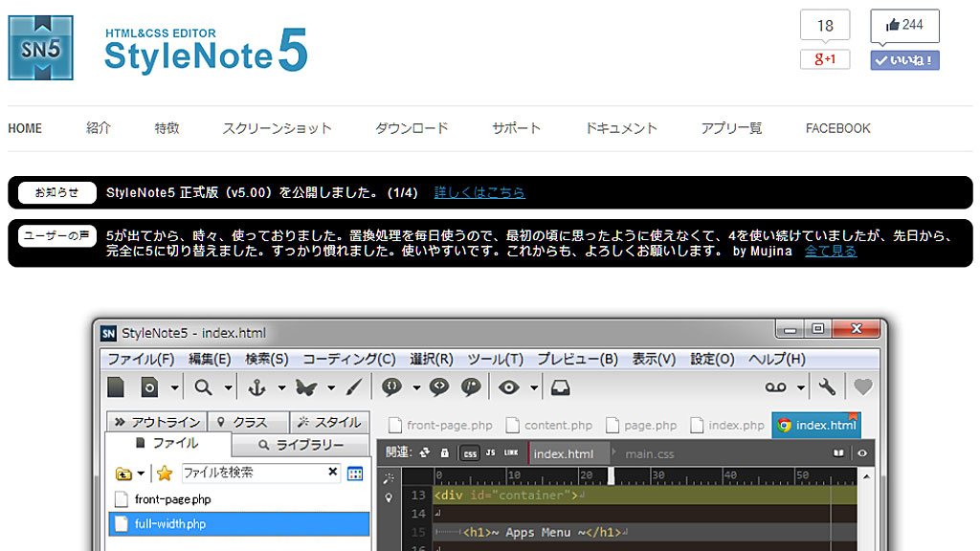Clear the file search with X button
Image resolution: width=980 pixels, height=551 pixels.
[332, 473]
